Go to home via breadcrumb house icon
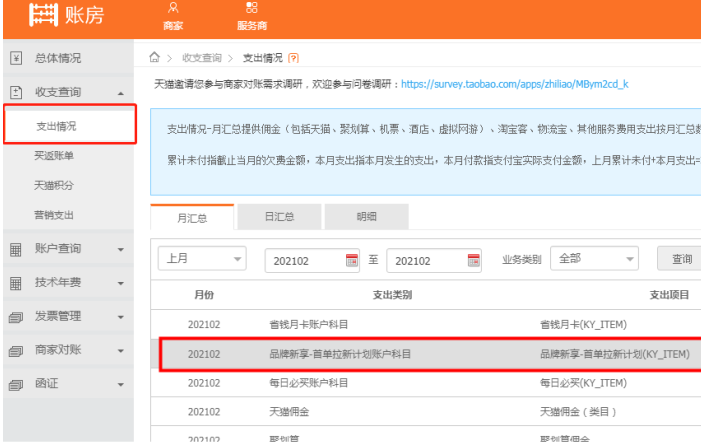Viewport: 701px width, 444px height. point(154,57)
